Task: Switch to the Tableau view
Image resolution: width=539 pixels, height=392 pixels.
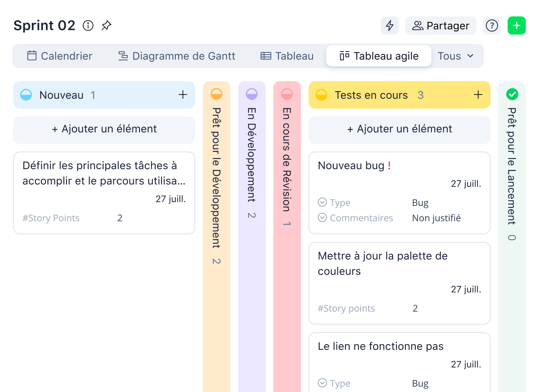Action: (x=287, y=56)
